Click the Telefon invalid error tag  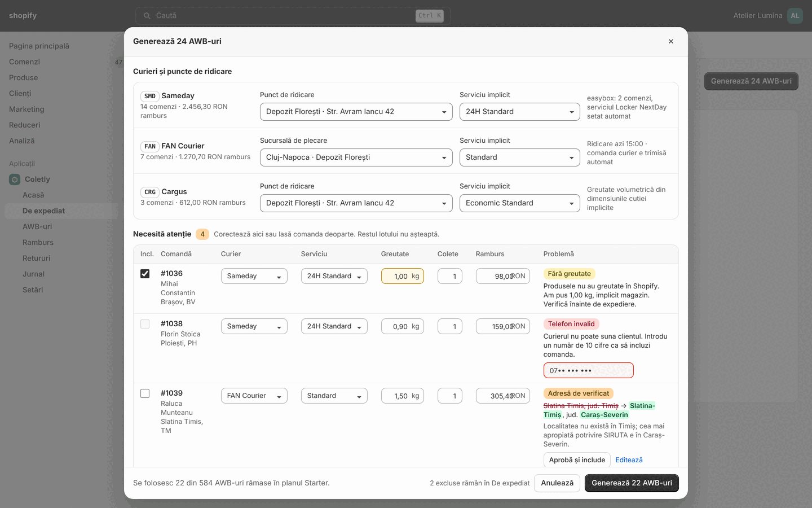(x=571, y=324)
